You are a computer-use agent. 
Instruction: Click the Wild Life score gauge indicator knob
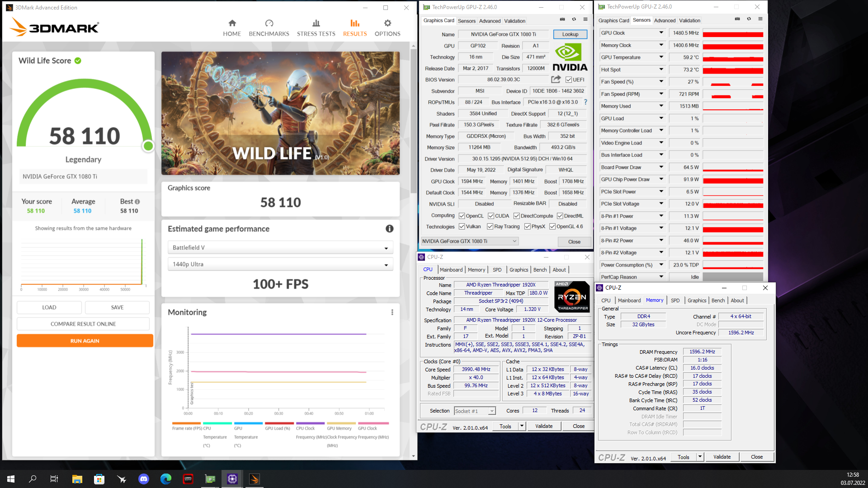pos(148,146)
